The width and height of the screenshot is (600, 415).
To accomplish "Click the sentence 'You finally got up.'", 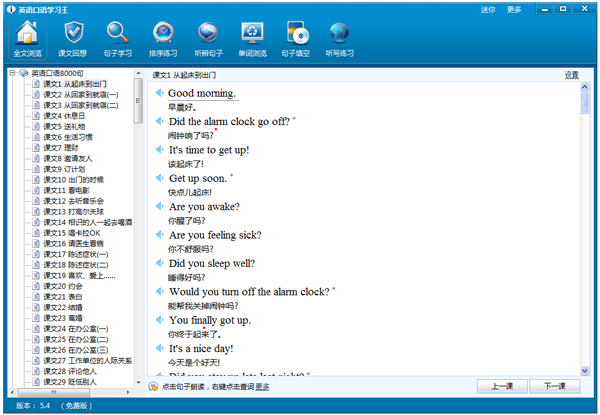I will [x=210, y=320].
